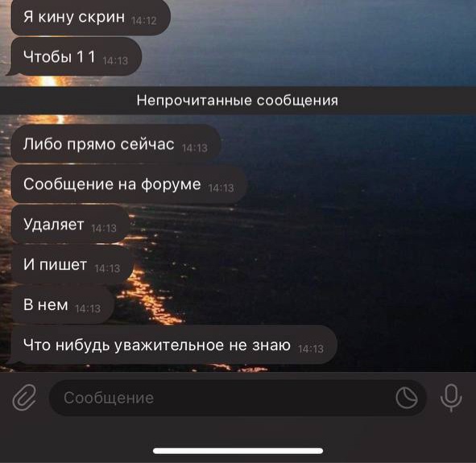The width and height of the screenshot is (476, 463).
Task: Tap the microphone voice message icon
Action: point(451,398)
